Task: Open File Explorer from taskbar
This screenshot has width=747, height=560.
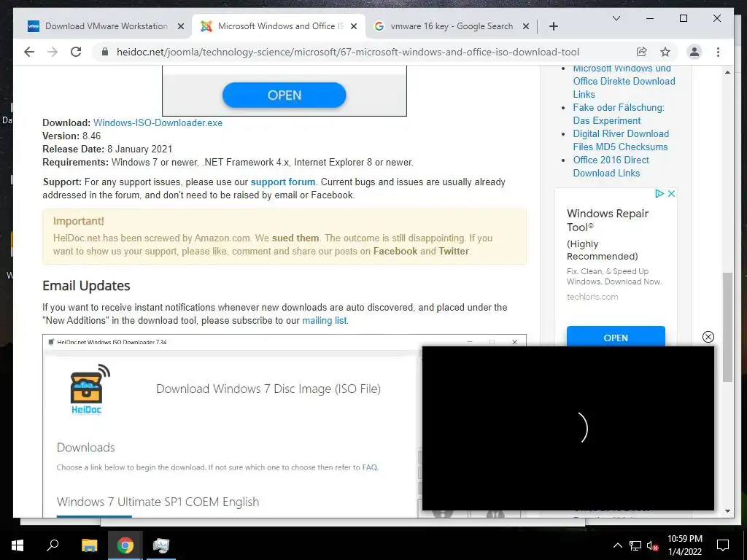Action: pyautogui.click(x=89, y=545)
